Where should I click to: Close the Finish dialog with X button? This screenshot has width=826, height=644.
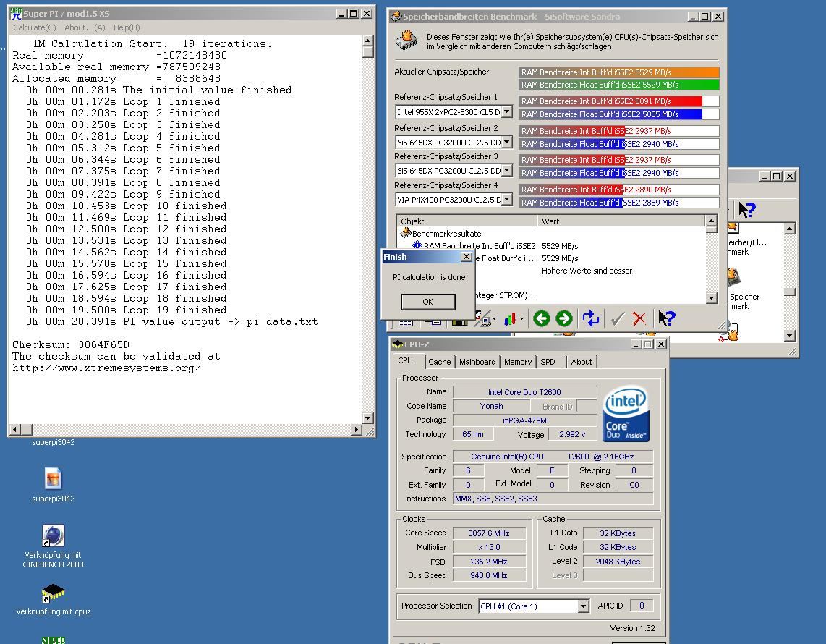tap(466, 257)
